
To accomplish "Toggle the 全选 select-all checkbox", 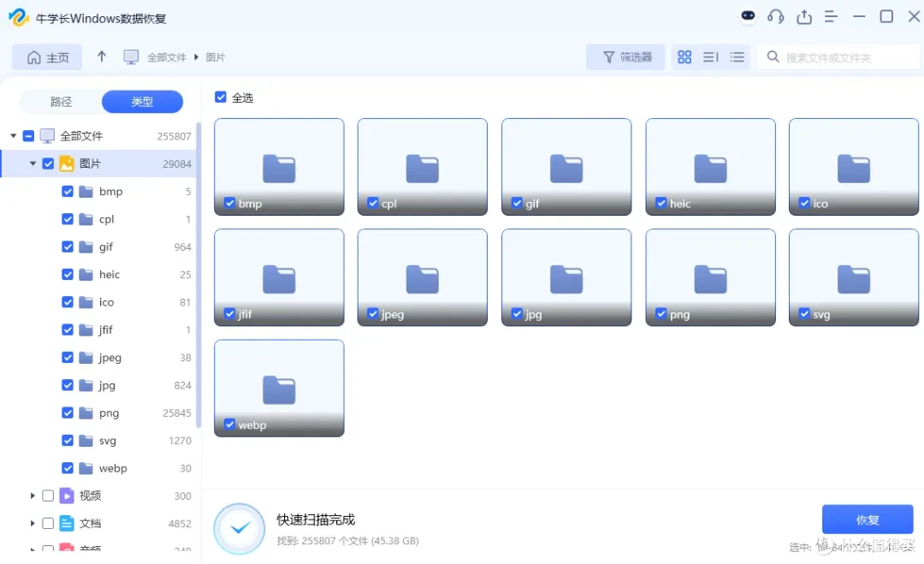I will coord(221,98).
